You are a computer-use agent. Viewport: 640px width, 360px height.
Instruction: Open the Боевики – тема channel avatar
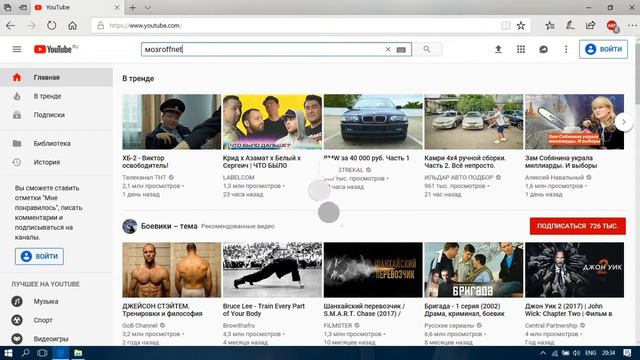tap(130, 226)
